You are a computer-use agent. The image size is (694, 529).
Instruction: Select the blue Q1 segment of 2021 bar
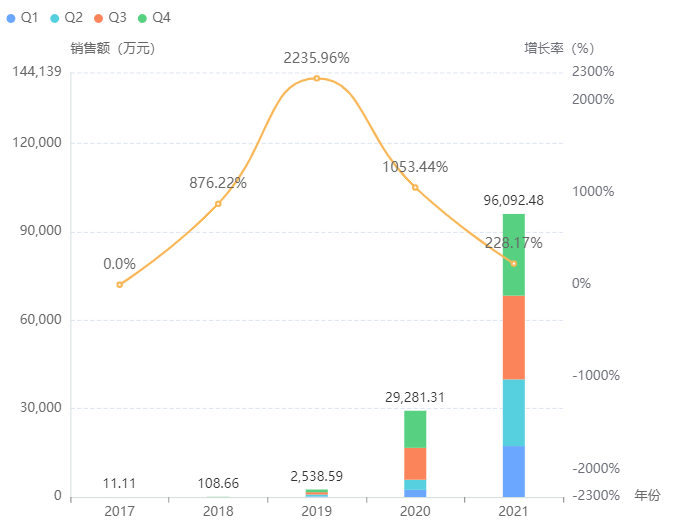(514, 471)
